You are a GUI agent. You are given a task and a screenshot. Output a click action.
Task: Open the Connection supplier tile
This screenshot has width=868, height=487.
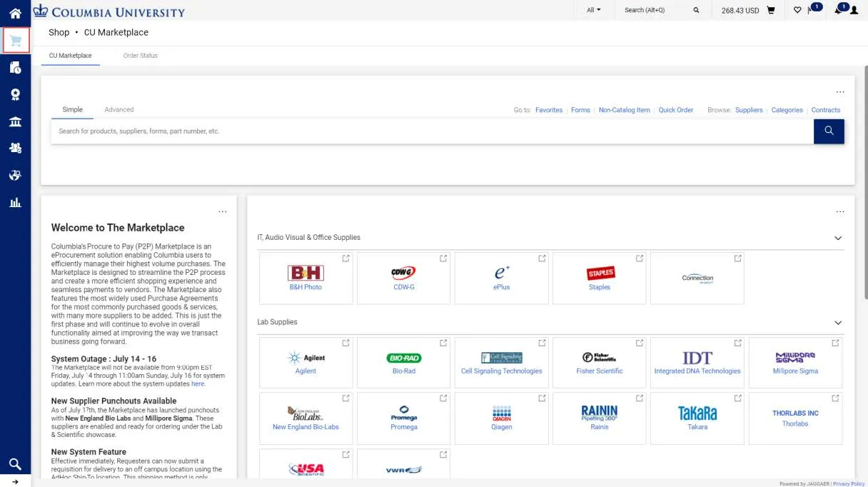tap(697, 278)
